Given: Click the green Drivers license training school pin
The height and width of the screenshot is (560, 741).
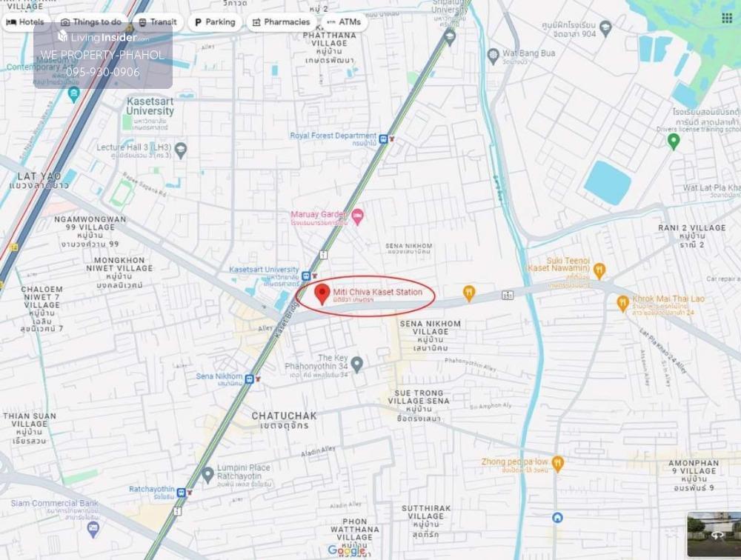Looking at the screenshot, I should (x=674, y=141).
